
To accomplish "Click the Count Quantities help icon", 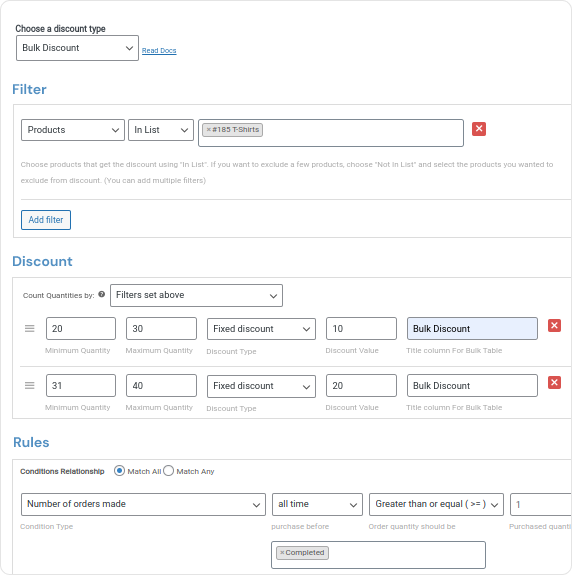I will click(x=102, y=294).
